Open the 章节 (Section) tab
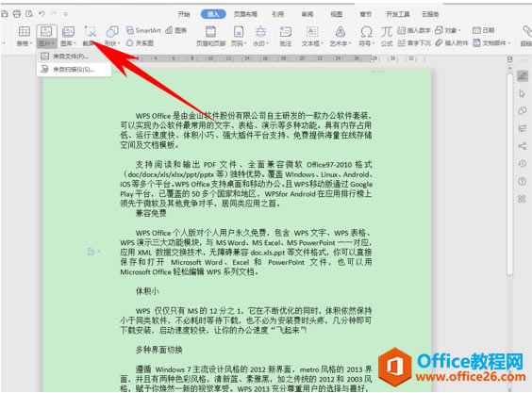 tap(366, 14)
